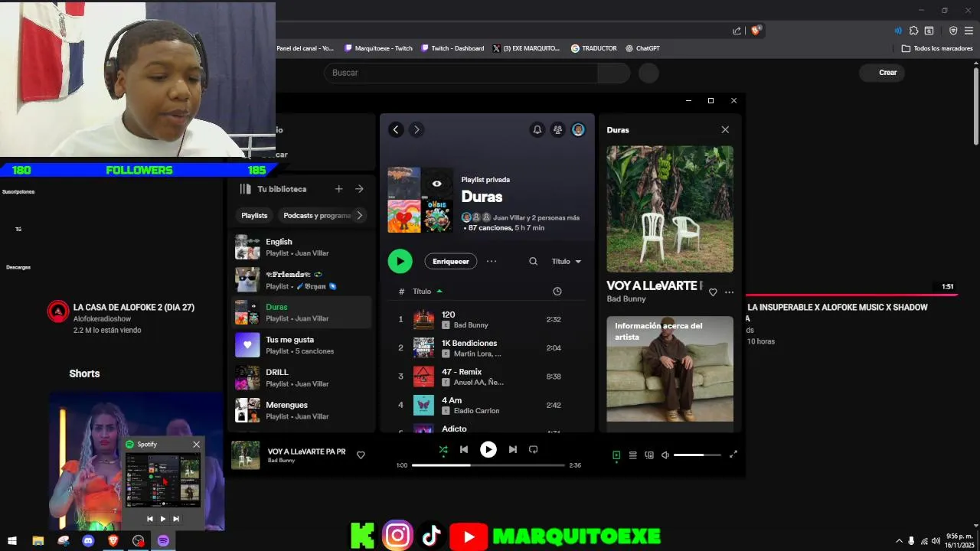Toggle shuffle in Spotify player
980x551 pixels.
[443, 450]
